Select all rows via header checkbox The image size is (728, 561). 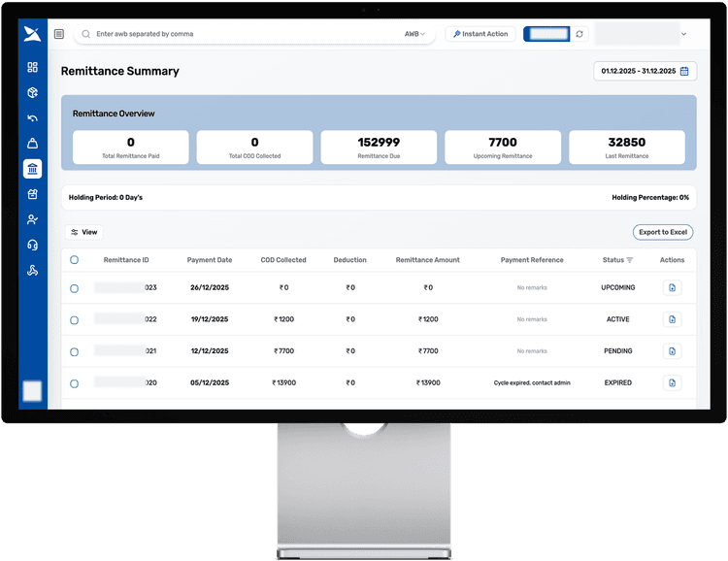[x=74, y=260]
